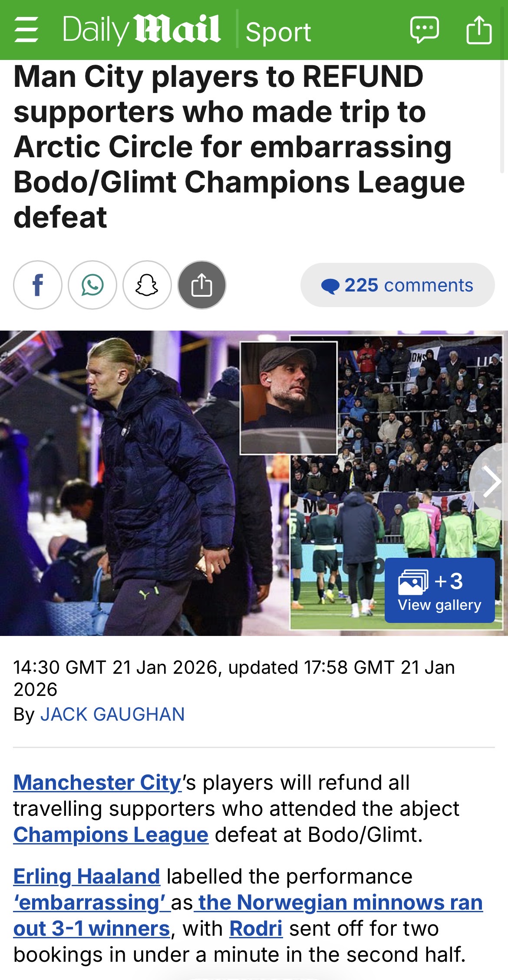Open the Erling Haaland link
The height and width of the screenshot is (980, 508).
click(x=87, y=876)
